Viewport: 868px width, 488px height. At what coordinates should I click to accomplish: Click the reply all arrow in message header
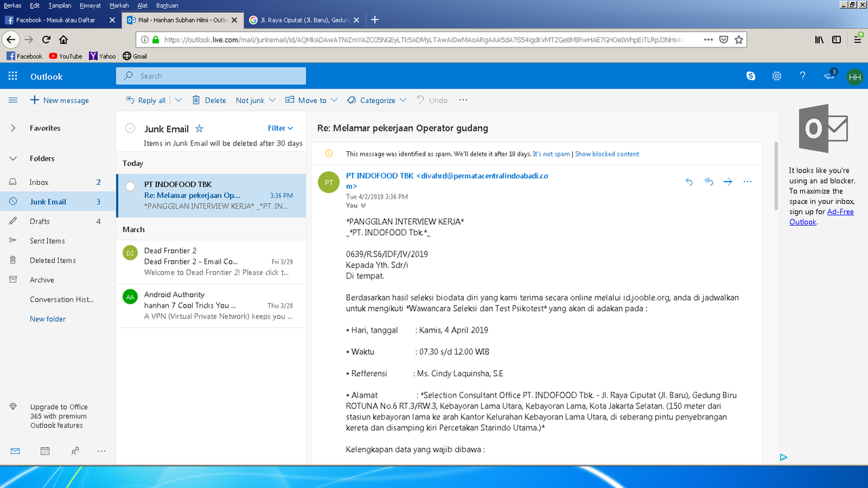pos(709,182)
